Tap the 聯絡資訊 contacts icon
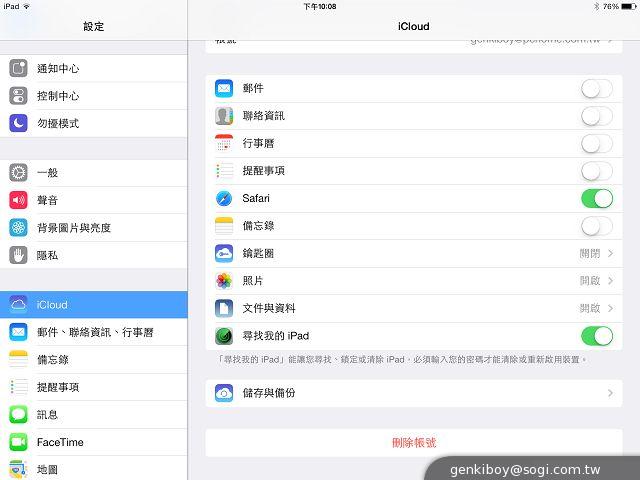 click(x=224, y=116)
